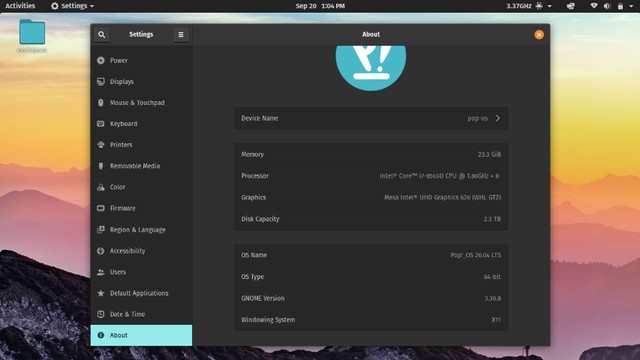640x360 pixels.
Task: Click the CPU frequency indicator icon
Action: click(539, 6)
